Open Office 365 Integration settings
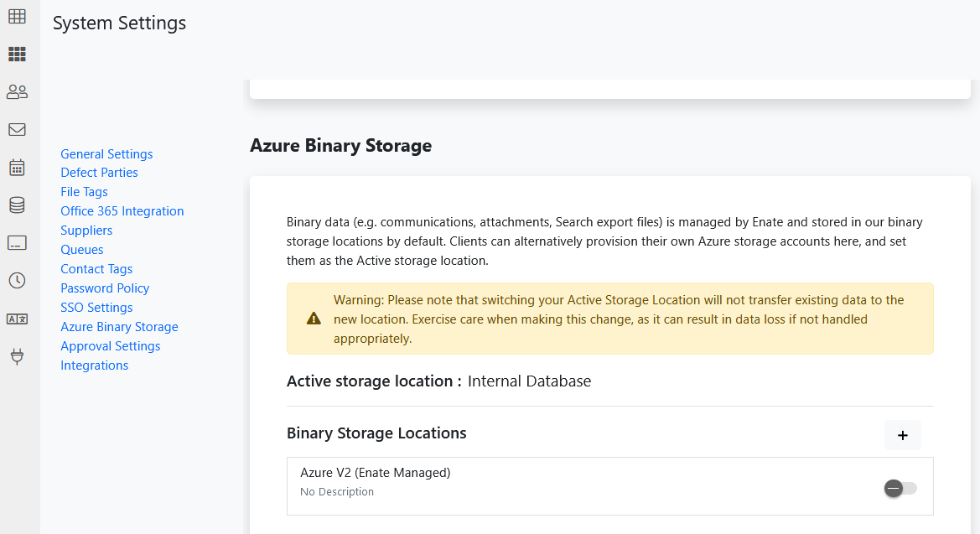The height and width of the screenshot is (534, 980). point(122,211)
